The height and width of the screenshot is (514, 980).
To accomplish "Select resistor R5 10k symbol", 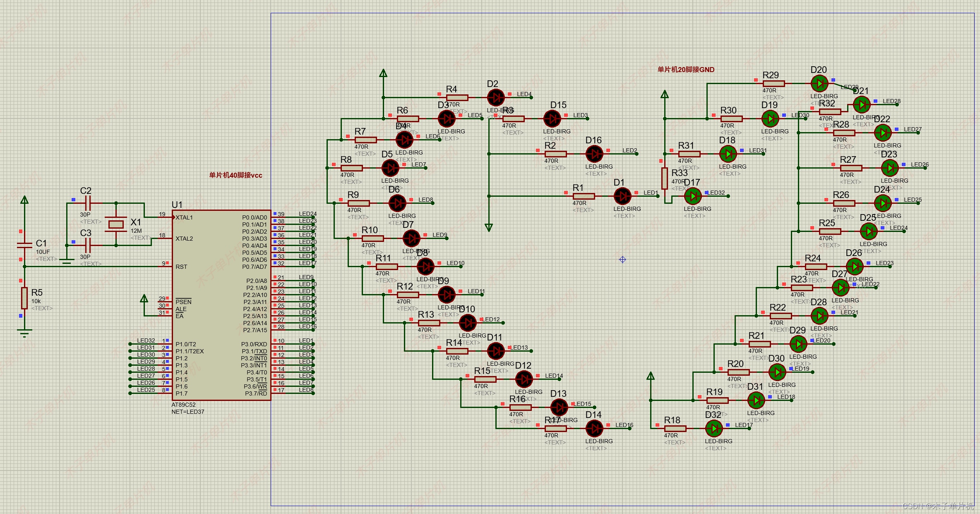I will (24, 298).
